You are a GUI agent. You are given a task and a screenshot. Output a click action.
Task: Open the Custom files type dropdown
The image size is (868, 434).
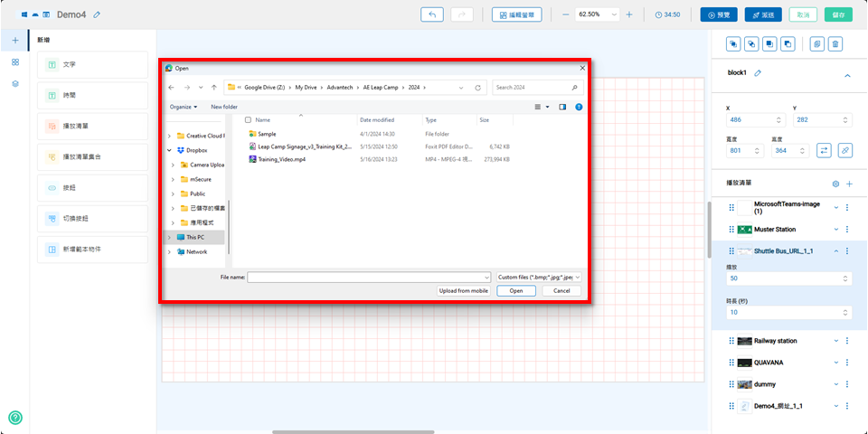(x=539, y=277)
